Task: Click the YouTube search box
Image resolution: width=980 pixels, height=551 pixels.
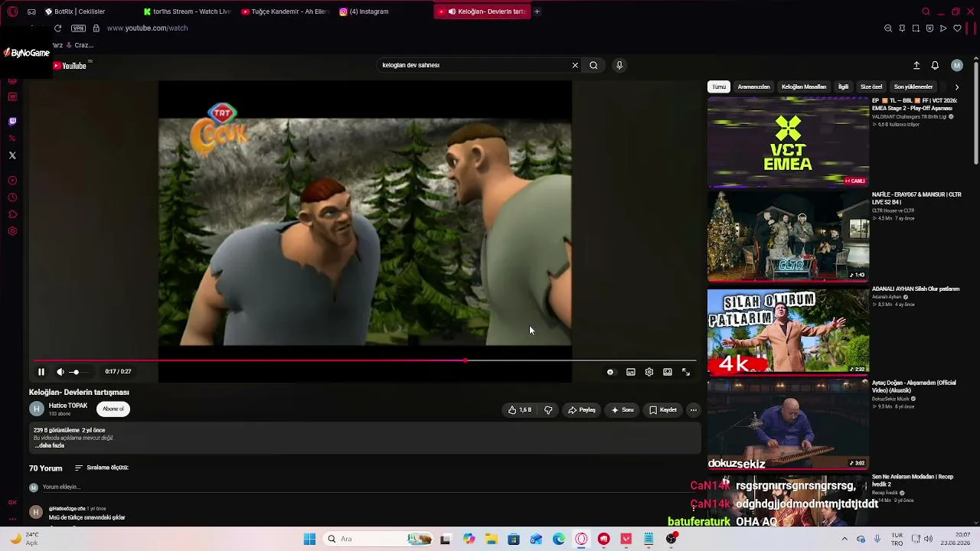Action: pyautogui.click(x=475, y=65)
